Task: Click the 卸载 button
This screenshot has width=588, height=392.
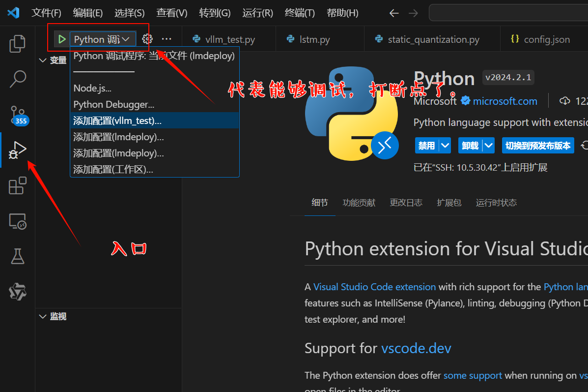Action: [470, 145]
